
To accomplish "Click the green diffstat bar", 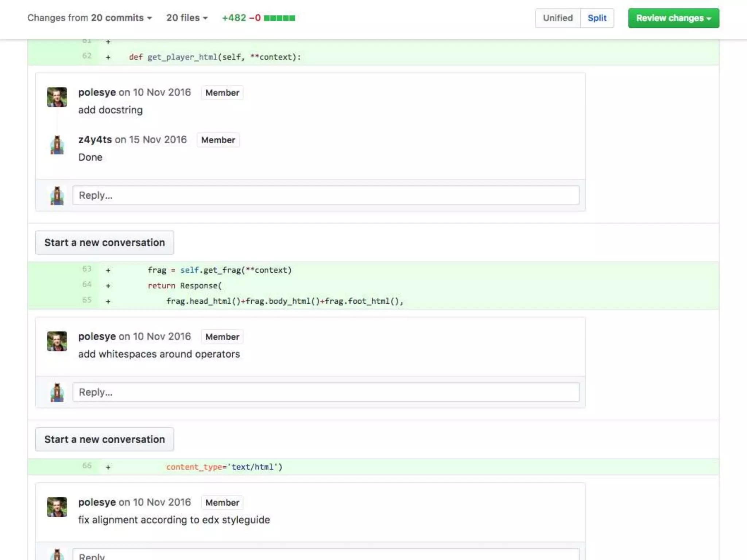I will click(279, 18).
